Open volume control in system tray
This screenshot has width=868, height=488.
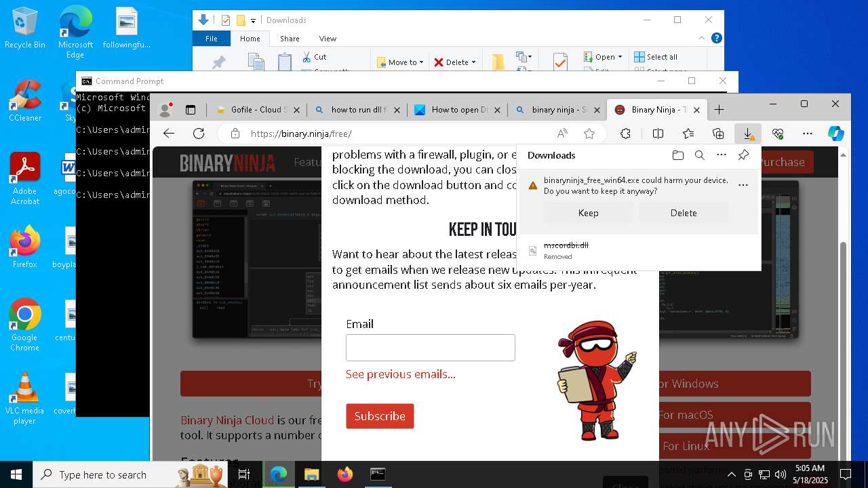(x=780, y=474)
